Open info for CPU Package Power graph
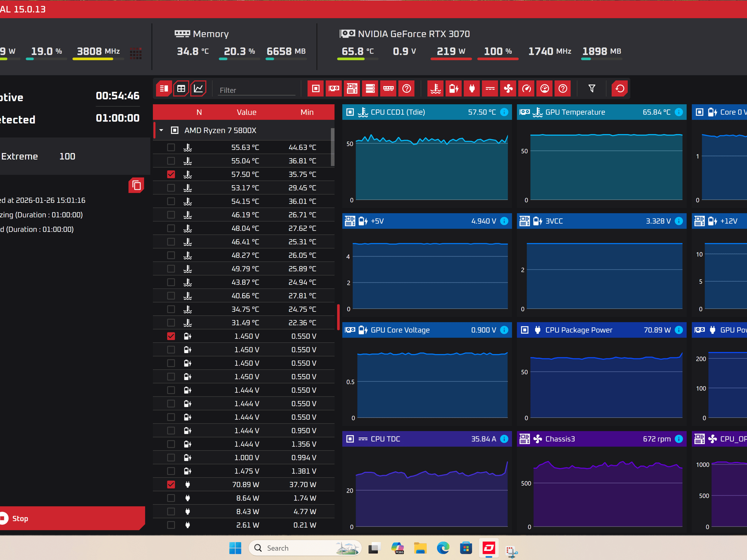This screenshot has width=747, height=560. [x=679, y=330]
